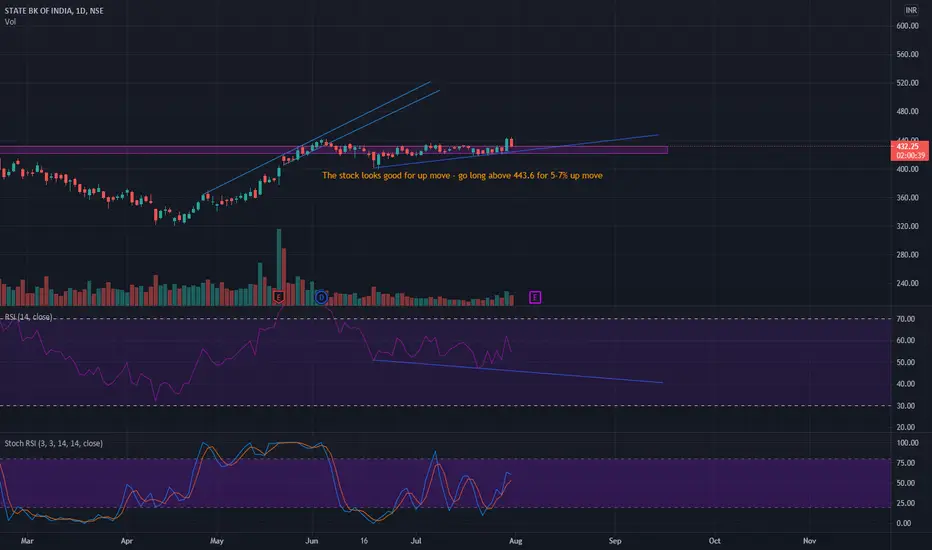
Task: Click the Stoch RSI (3, 3, 14, 14, close) label
Action: point(53,444)
